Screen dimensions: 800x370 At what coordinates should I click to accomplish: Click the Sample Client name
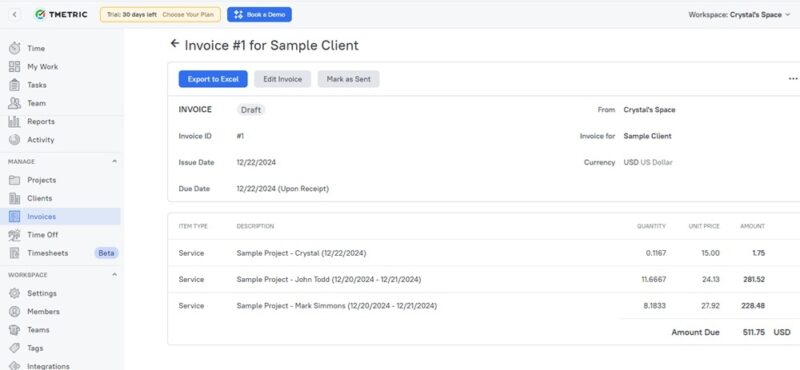[647, 136]
